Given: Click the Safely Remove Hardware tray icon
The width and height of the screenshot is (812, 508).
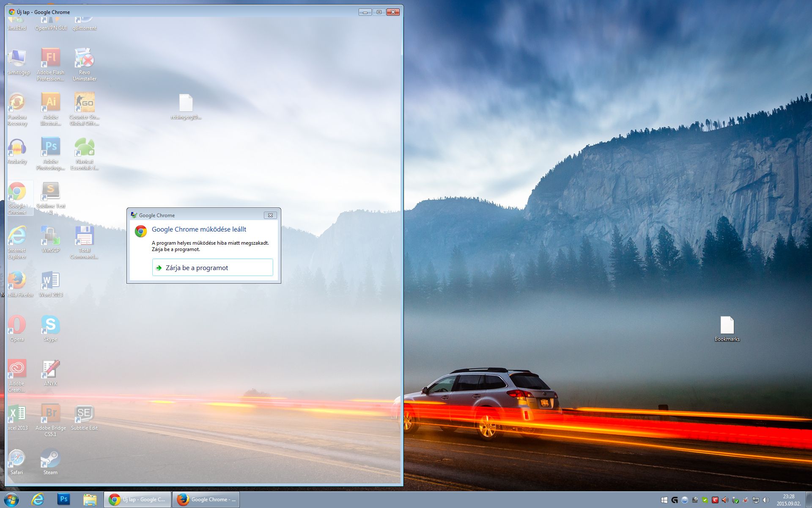Looking at the screenshot, I should click(735, 500).
